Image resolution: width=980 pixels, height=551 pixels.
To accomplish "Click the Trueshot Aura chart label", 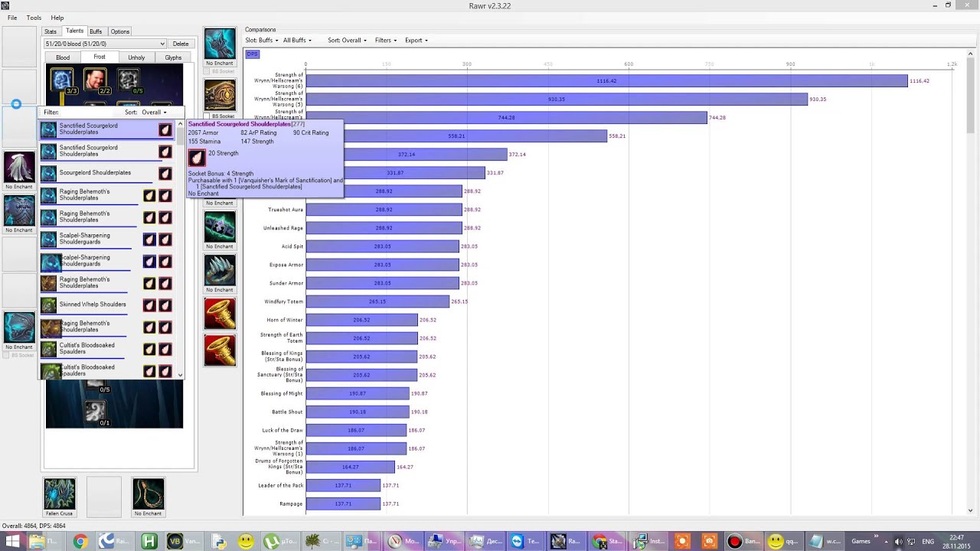I will click(x=286, y=210).
